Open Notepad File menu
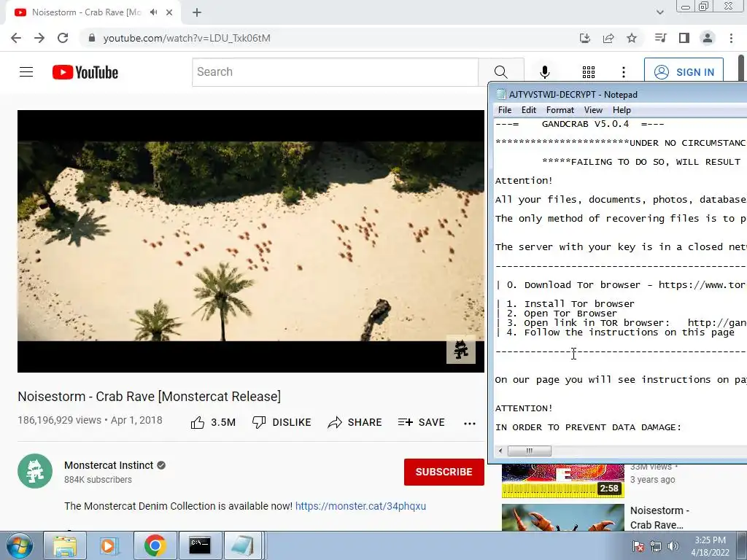The width and height of the screenshot is (747, 560). point(505,110)
